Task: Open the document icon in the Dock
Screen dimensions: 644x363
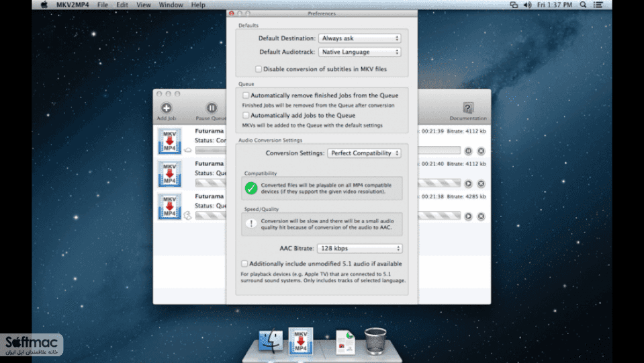Action: (x=345, y=342)
